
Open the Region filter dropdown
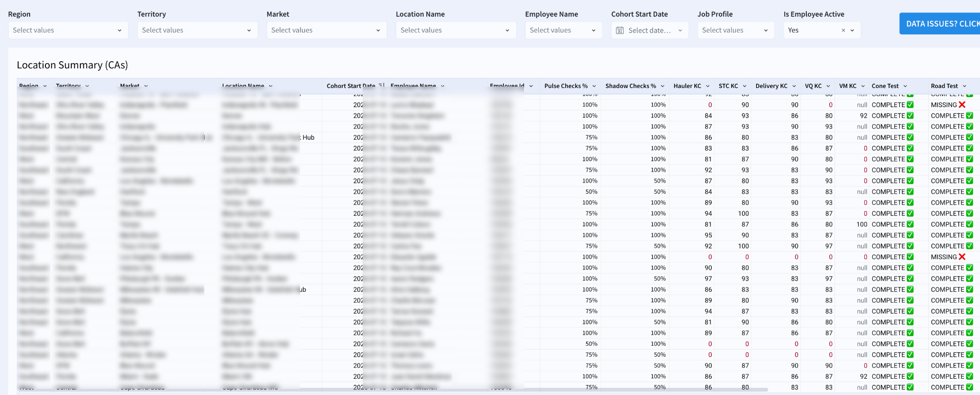click(x=68, y=30)
